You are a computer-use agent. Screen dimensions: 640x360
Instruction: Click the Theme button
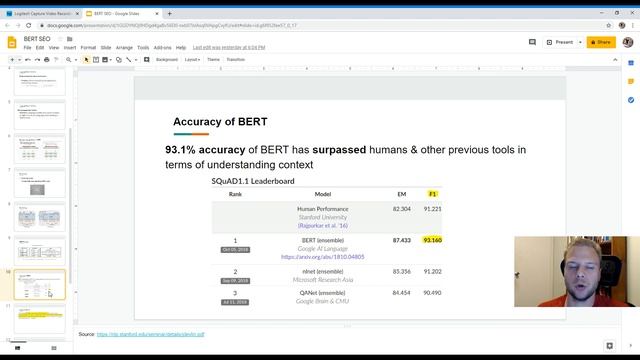tap(213, 60)
